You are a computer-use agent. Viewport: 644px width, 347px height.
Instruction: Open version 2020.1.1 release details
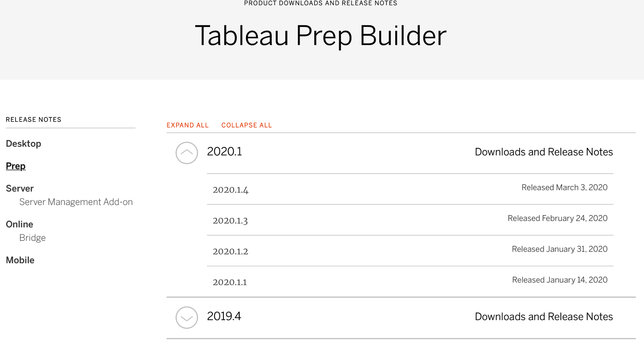(x=230, y=282)
